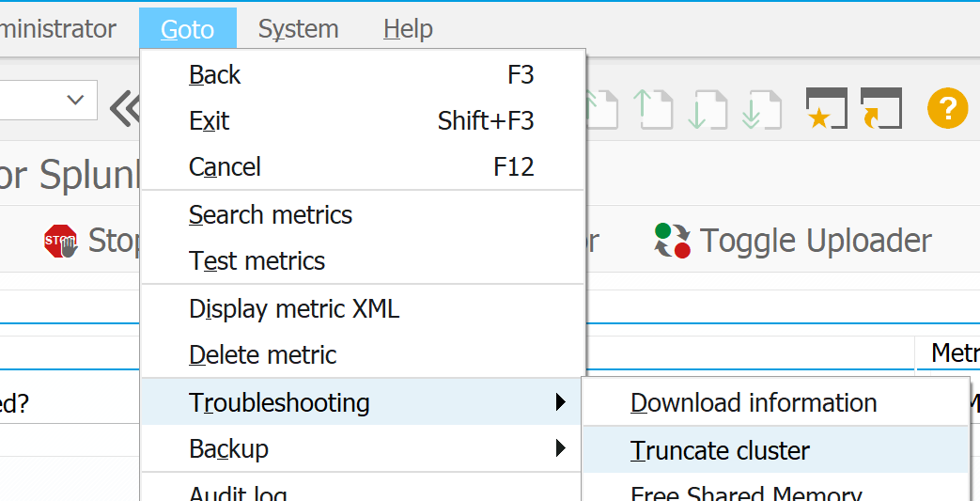Click the Generate Shortcut window icon
980x501 pixels.
880,109
